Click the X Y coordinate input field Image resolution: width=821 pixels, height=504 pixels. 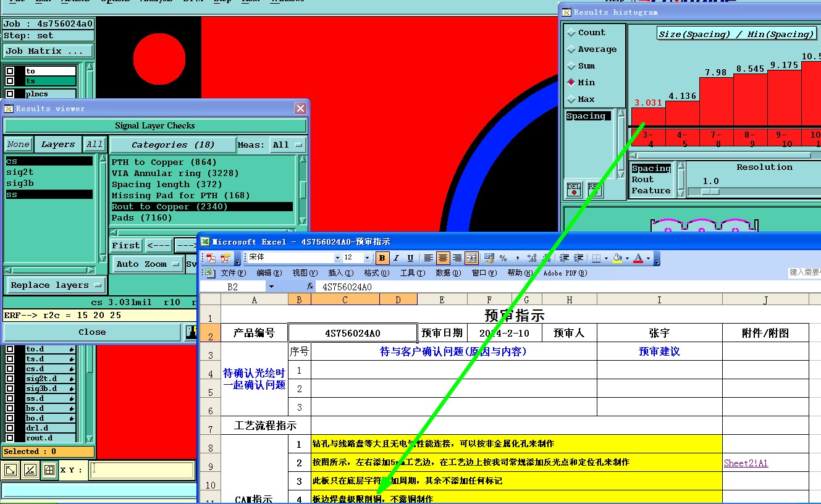click(x=142, y=470)
